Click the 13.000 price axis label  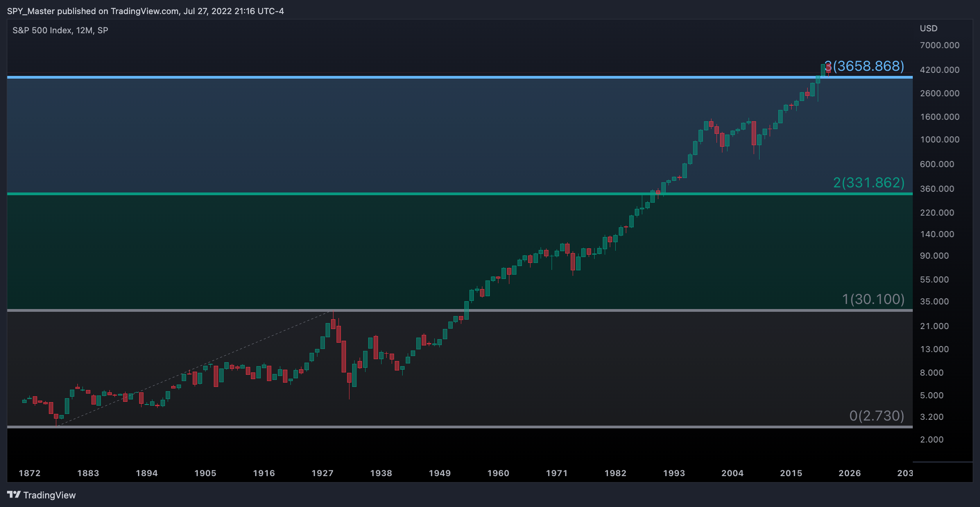[934, 349]
